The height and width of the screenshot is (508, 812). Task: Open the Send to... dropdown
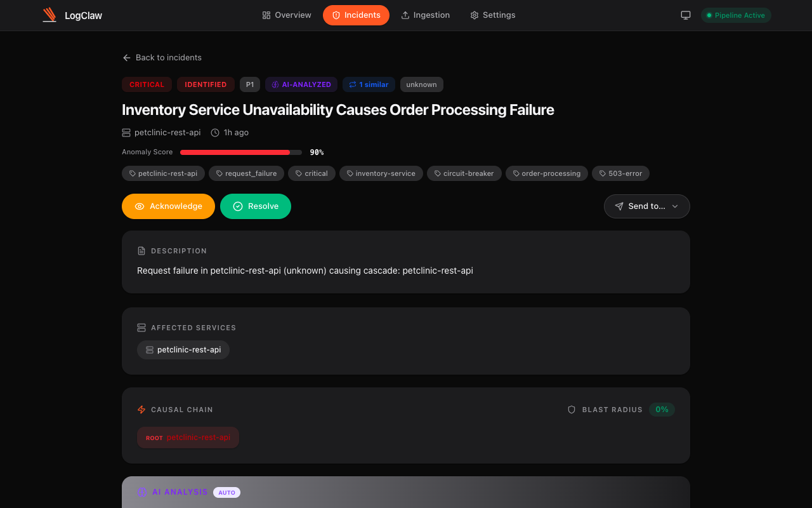click(x=646, y=206)
